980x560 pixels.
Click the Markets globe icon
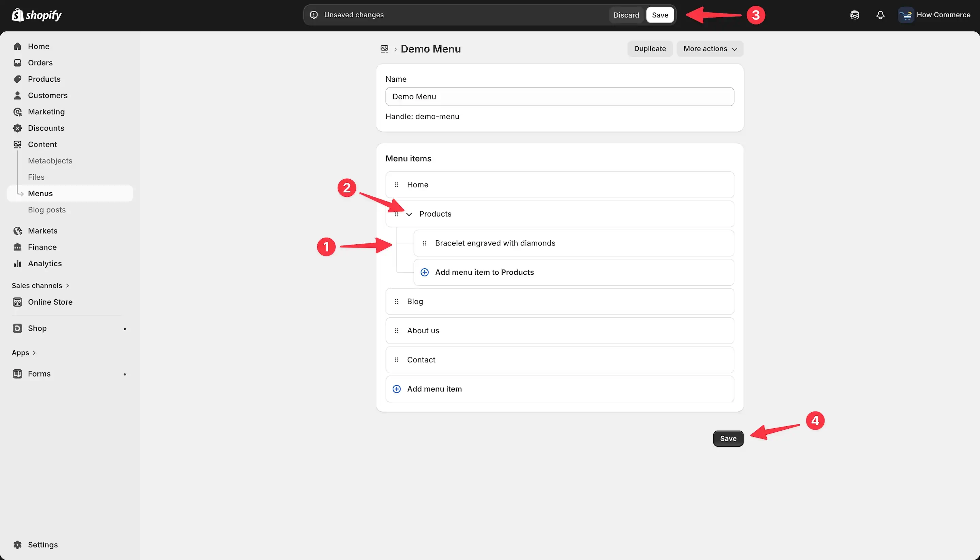tap(17, 231)
